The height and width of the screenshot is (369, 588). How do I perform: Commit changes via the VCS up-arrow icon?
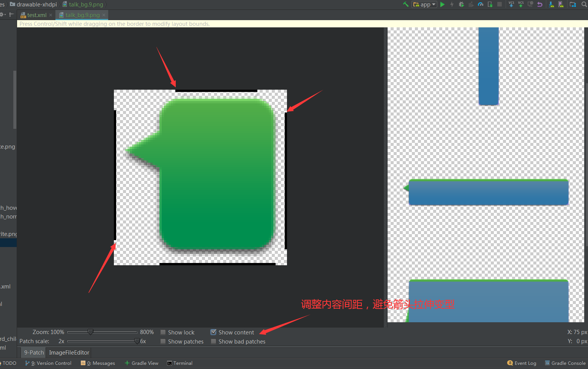(x=521, y=4)
